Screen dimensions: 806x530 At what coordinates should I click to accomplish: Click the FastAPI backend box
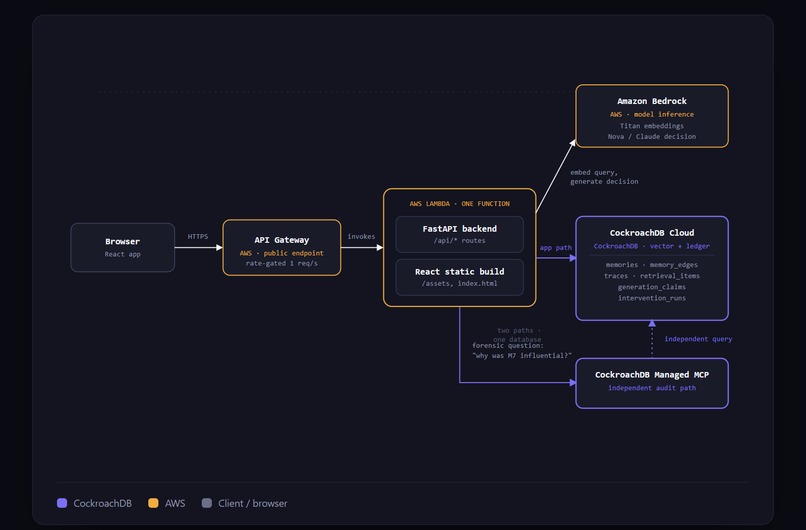click(460, 234)
